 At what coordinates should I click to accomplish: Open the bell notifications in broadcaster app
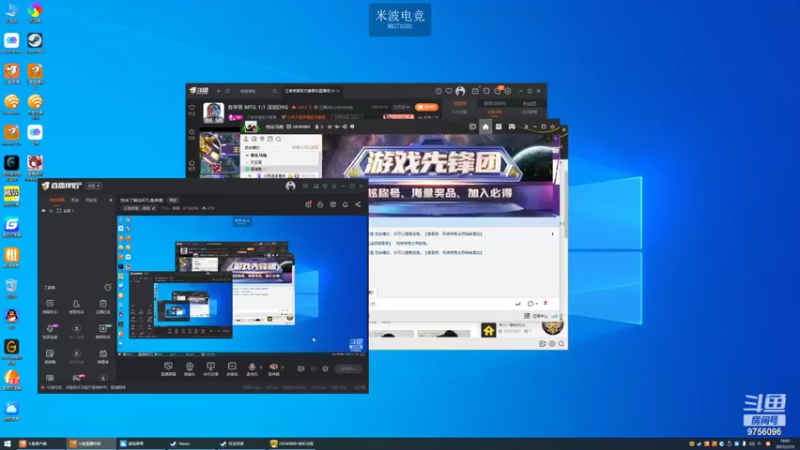(x=345, y=204)
